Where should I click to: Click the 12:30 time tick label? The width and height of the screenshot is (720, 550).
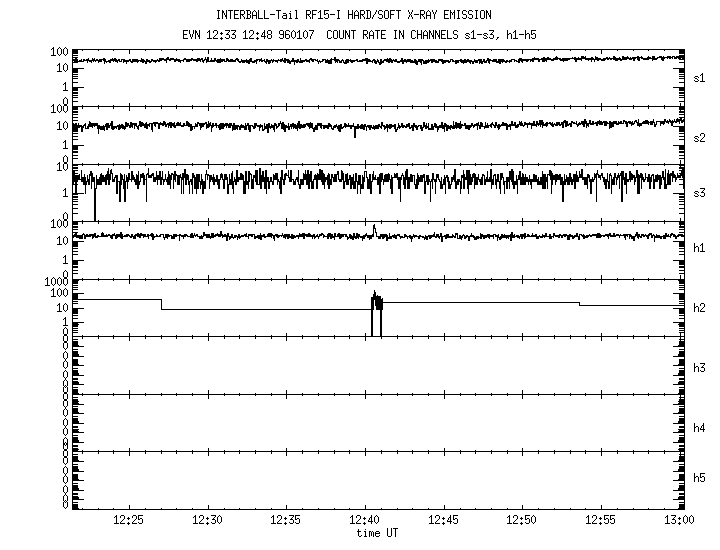208,521
